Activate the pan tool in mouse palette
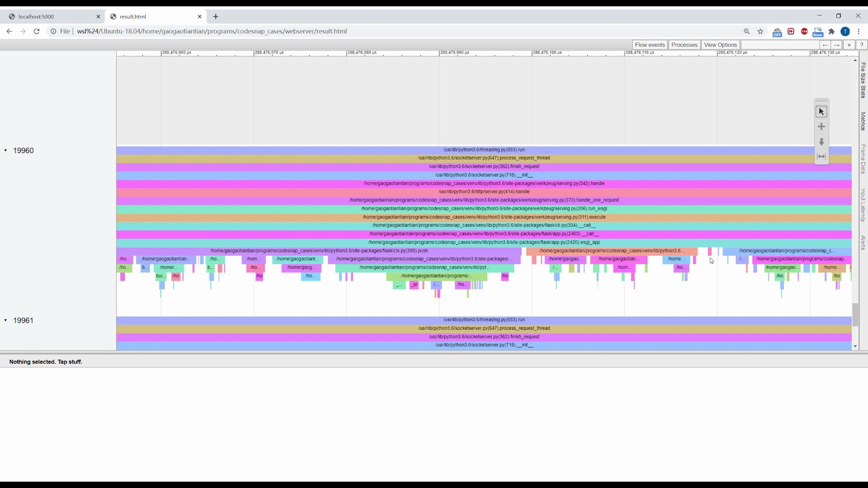 point(821,127)
